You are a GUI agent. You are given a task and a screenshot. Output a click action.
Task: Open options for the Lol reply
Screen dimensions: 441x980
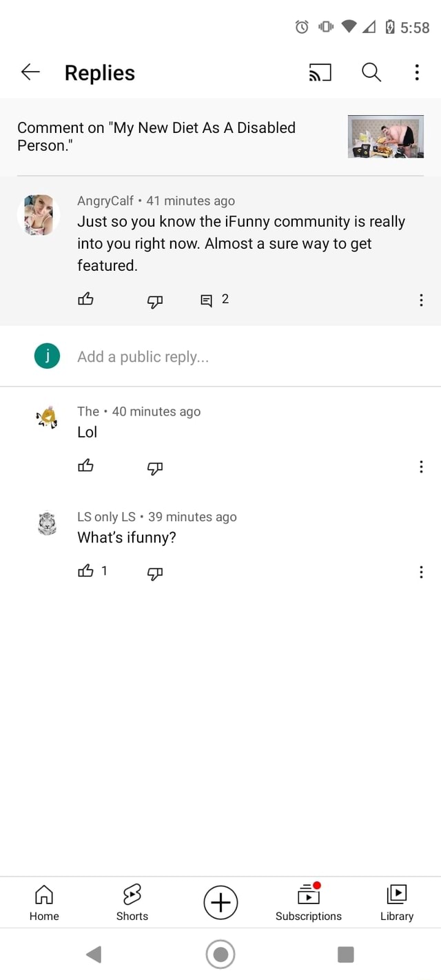pyautogui.click(x=421, y=467)
